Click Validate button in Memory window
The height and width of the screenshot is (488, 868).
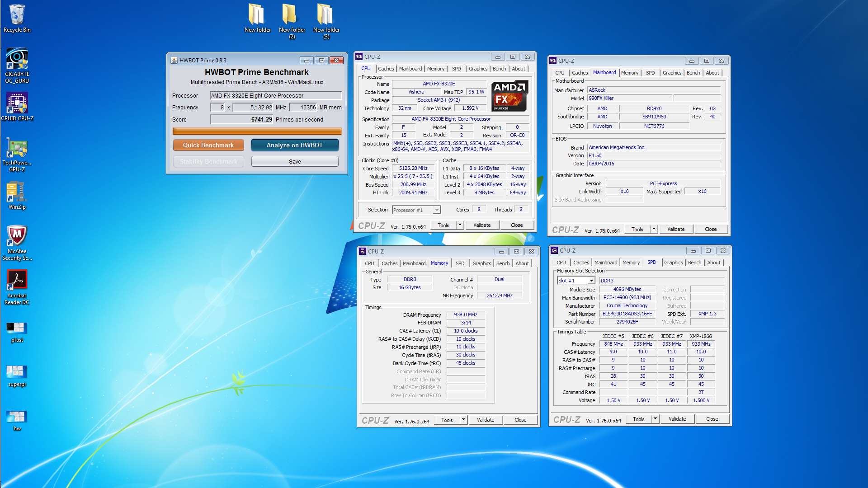[486, 420]
